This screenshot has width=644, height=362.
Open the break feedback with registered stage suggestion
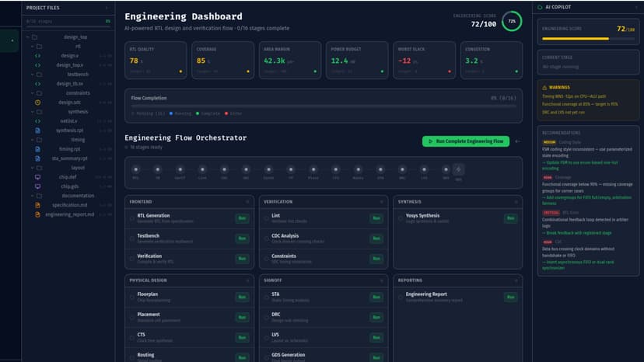pyautogui.click(x=576, y=233)
